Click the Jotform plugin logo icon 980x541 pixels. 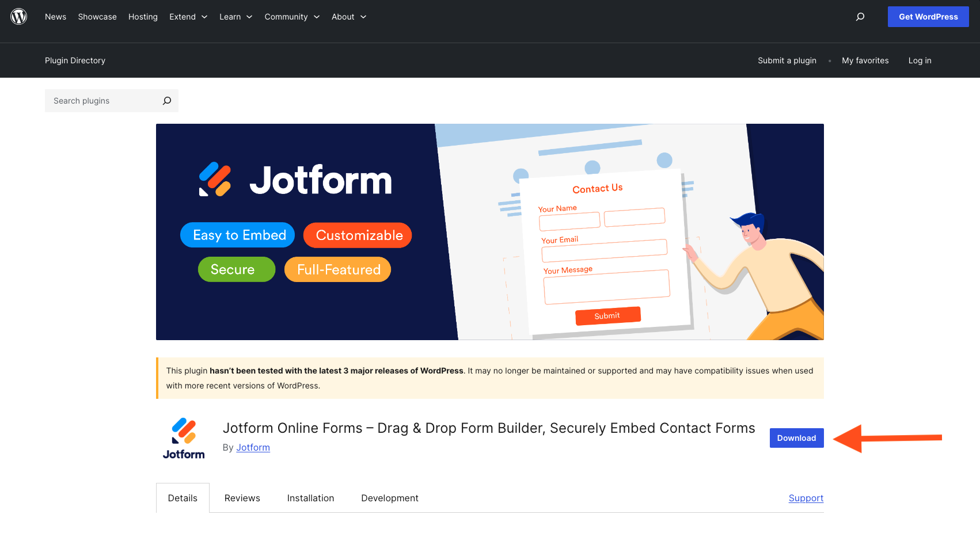(x=184, y=439)
